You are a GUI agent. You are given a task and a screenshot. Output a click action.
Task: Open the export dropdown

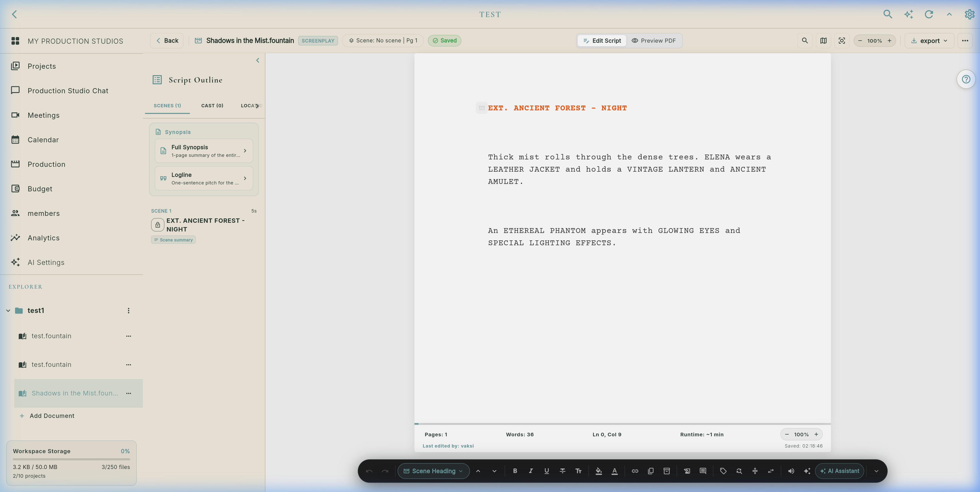929,41
